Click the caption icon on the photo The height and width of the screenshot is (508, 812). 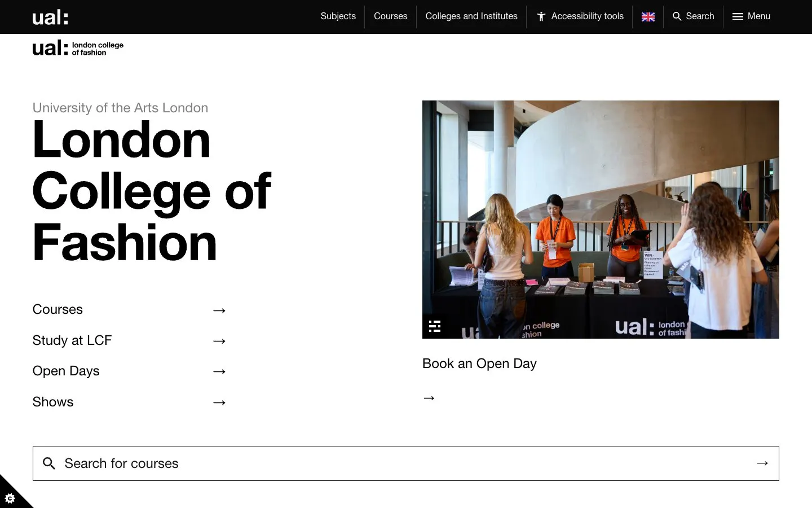(435, 326)
